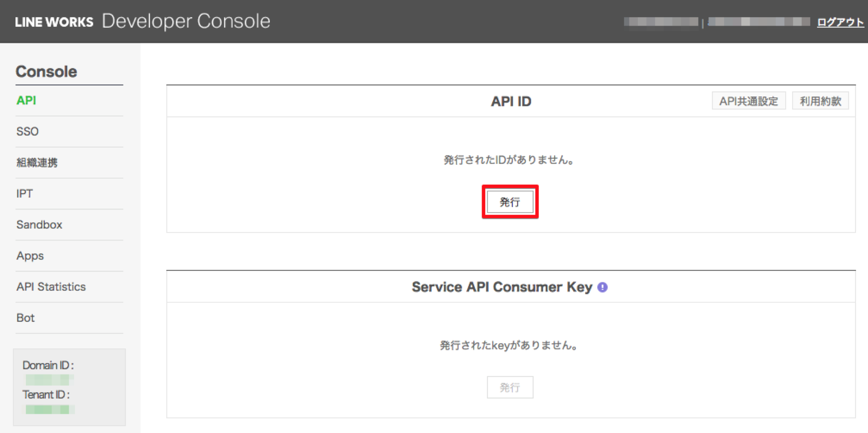Click the API ID panel heading
Image resolution: width=868 pixels, height=433 pixels.
tap(511, 101)
